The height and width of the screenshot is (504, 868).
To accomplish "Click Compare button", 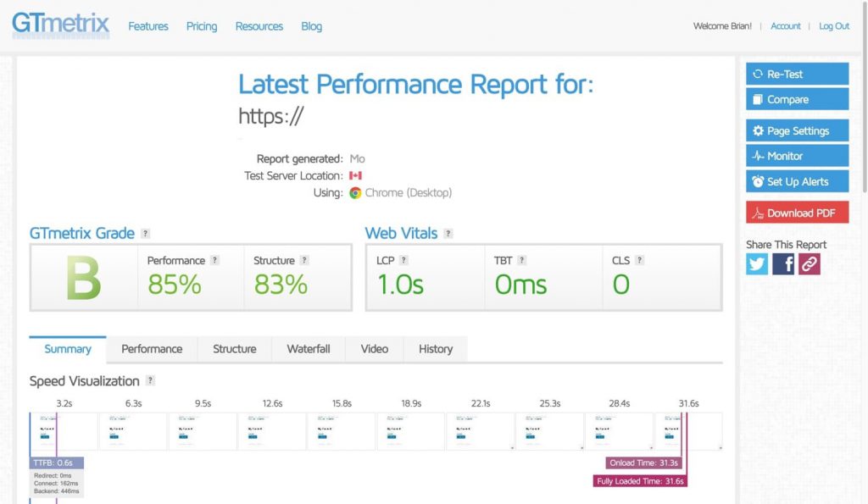I will pyautogui.click(x=797, y=99).
